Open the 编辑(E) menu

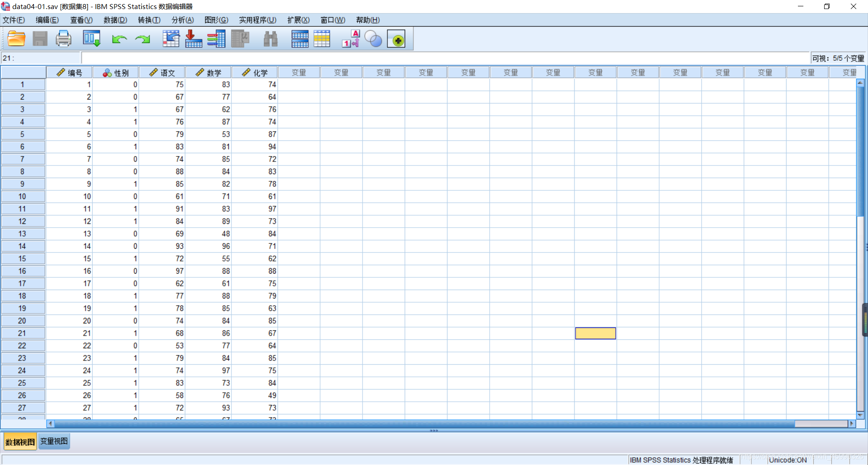(x=47, y=20)
